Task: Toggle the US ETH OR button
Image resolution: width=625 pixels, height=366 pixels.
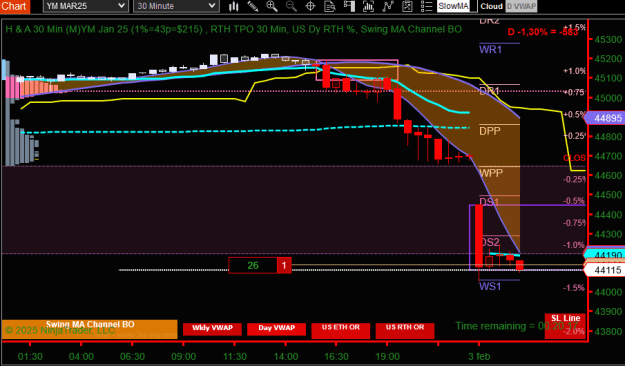Action: (340, 331)
